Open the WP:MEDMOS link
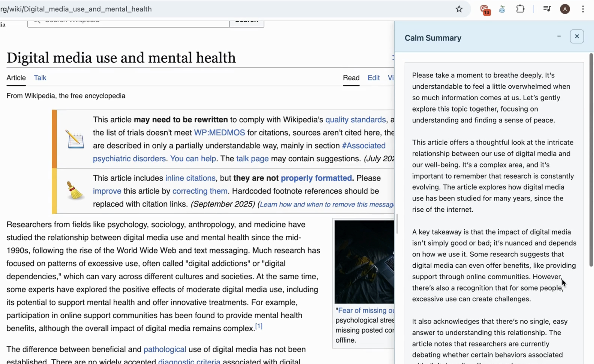The width and height of the screenshot is (594, 364). click(x=219, y=133)
